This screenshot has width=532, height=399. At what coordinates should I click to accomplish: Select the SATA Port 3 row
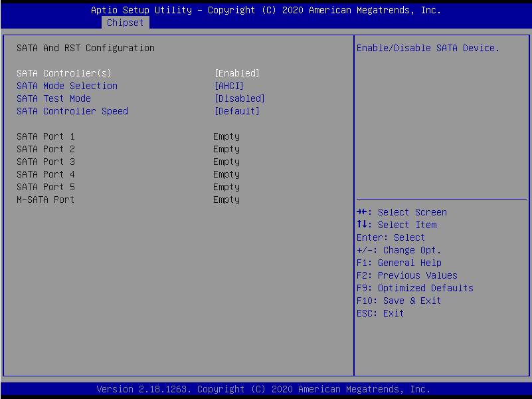click(46, 162)
